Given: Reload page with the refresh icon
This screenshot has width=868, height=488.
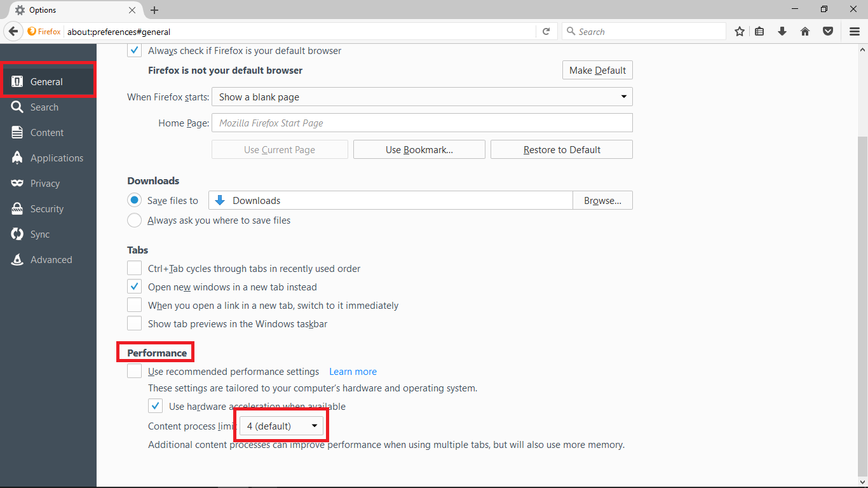Looking at the screenshot, I should 546,31.
